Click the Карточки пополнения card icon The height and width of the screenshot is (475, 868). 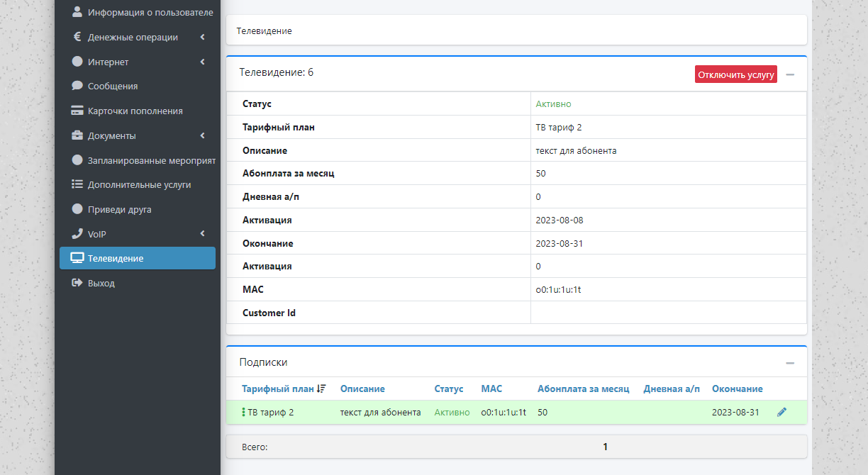tap(77, 111)
